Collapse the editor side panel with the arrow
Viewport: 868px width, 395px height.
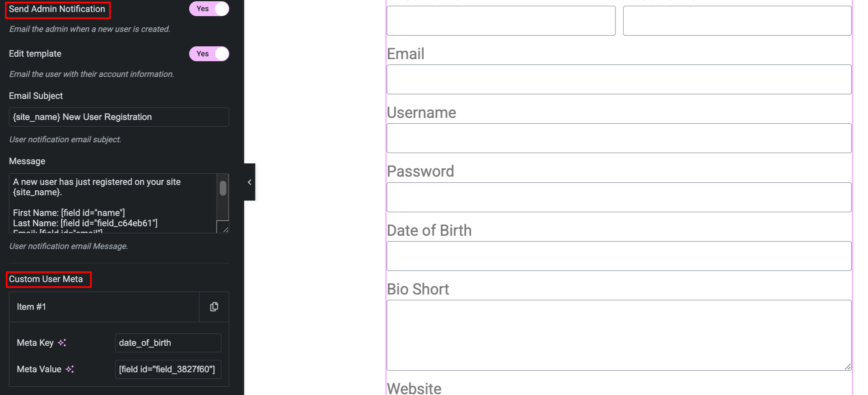(249, 182)
